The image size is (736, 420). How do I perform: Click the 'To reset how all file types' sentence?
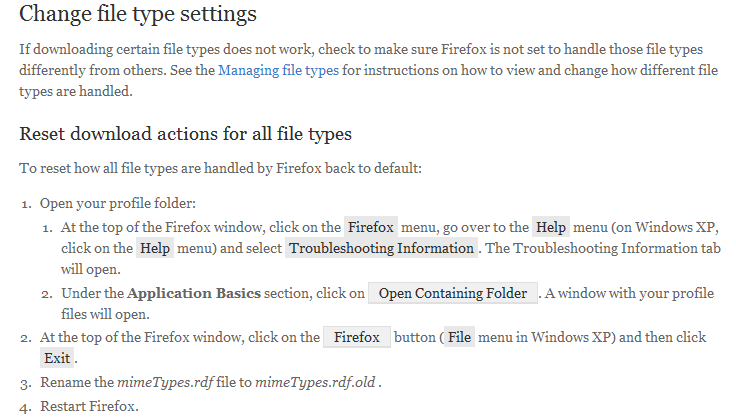point(221,168)
